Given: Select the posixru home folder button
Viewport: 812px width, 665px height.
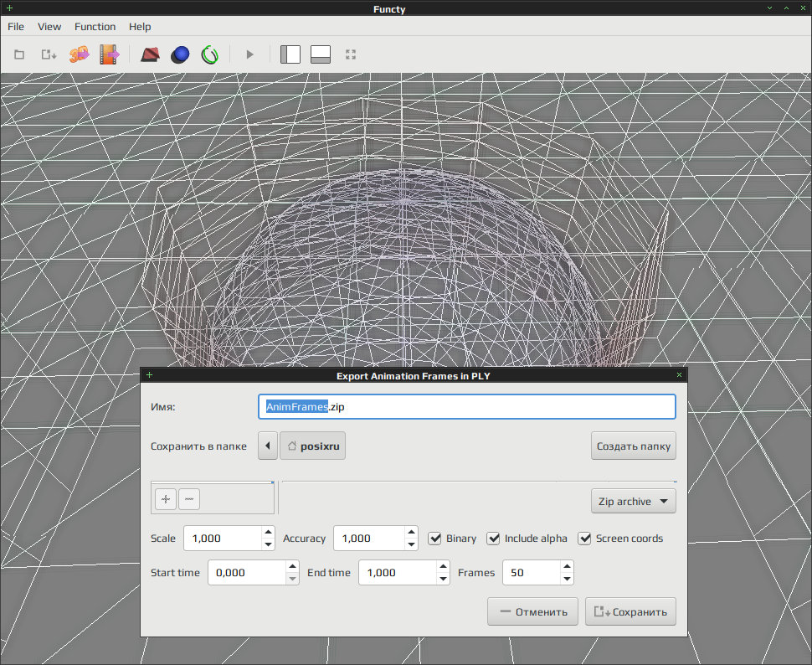Looking at the screenshot, I should [x=313, y=446].
